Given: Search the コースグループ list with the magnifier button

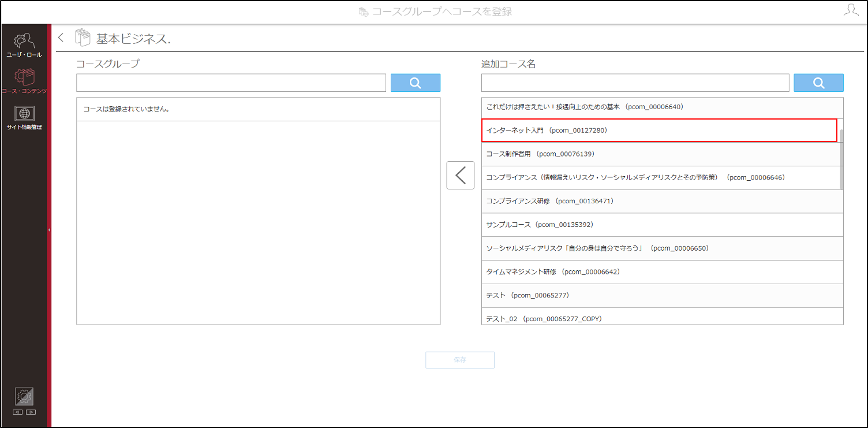Looking at the screenshot, I should tap(416, 83).
